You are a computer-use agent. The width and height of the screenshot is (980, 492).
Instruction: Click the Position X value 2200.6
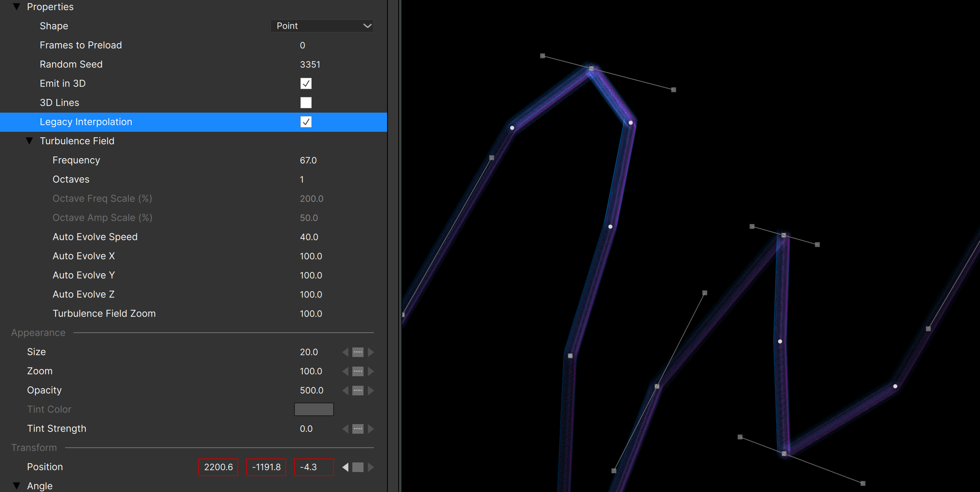tap(218, 467)
